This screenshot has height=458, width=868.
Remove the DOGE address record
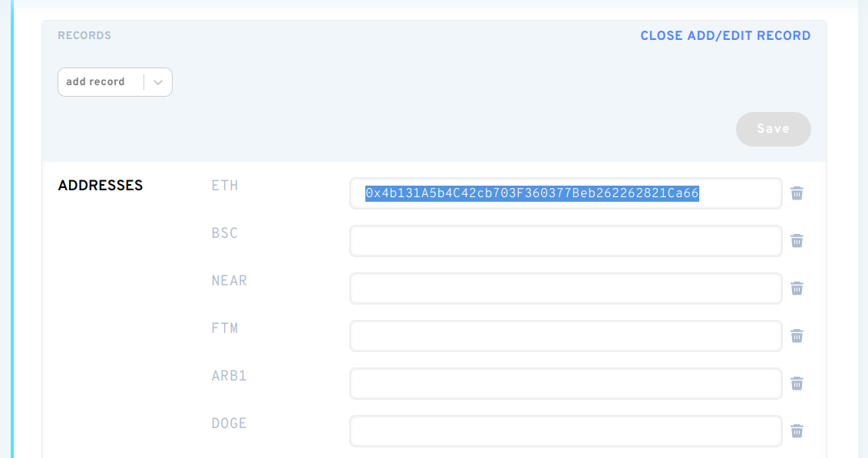pyautogui.click(x=797, y=431)
